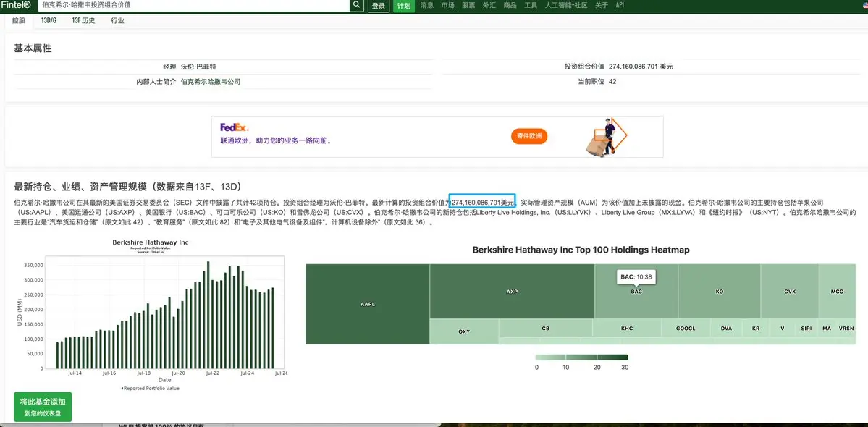Click the search magnifier icon
The height and width of the screenshot is (427, 868).
tap(356, 6)
